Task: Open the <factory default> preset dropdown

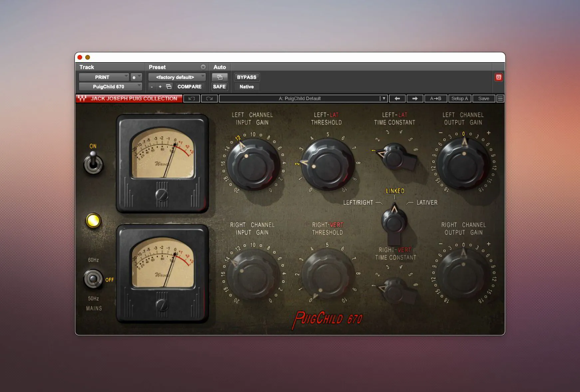Action: click(176, 77)
